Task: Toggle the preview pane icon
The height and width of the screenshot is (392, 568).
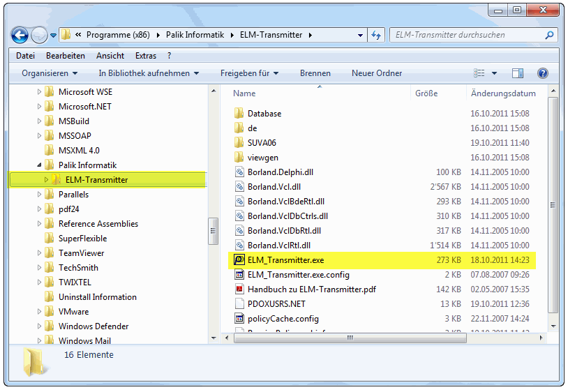Action: [517, 73]
